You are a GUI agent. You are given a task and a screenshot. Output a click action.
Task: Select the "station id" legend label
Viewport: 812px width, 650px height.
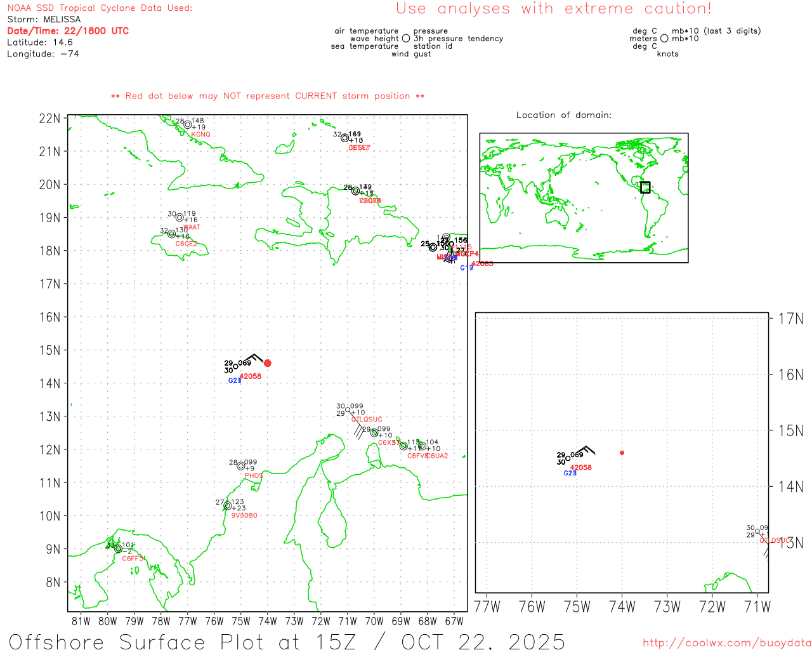pyautogui.click(x=433, y=46)
